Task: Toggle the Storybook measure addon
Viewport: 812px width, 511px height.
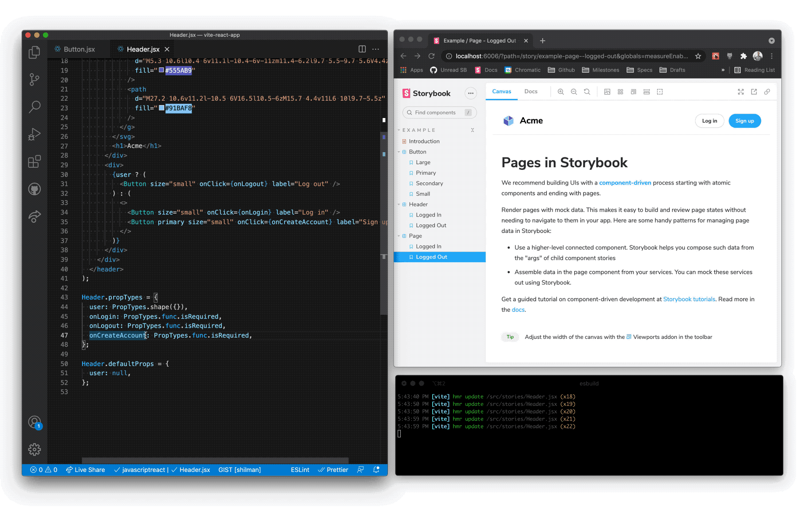Action: click(646, 92)
